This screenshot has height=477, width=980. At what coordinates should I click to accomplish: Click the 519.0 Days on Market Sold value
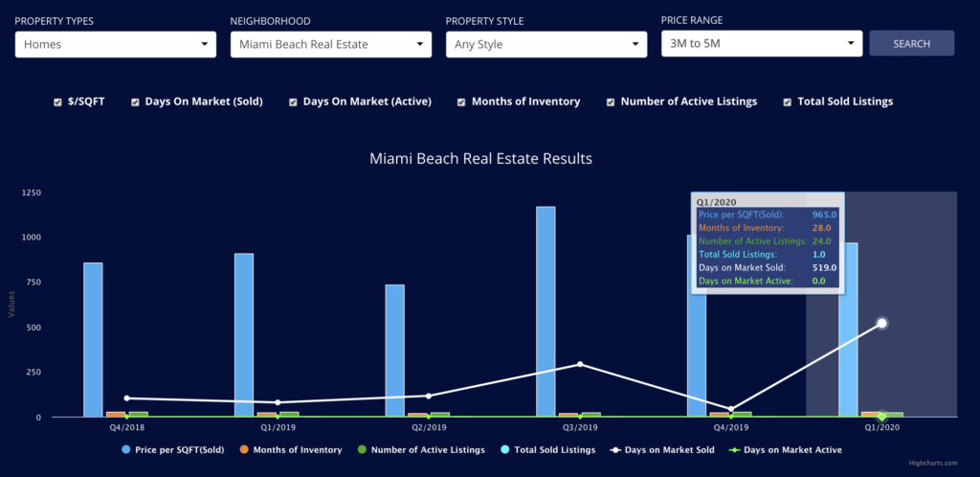click(824, 267)
